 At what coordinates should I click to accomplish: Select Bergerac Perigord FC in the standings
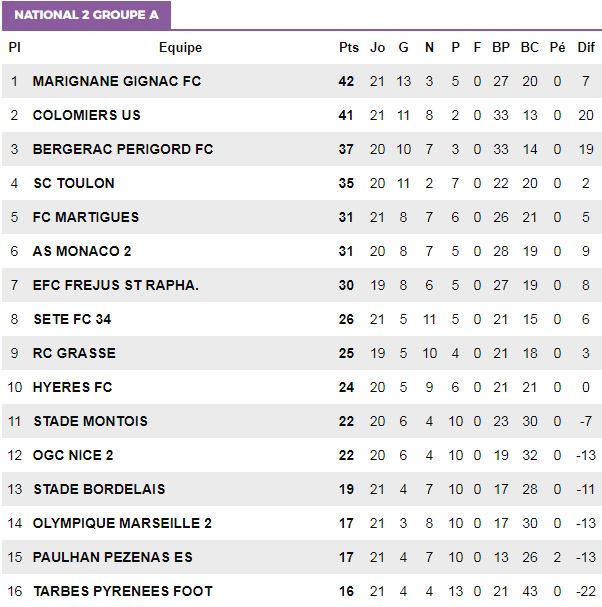point(123,149)
